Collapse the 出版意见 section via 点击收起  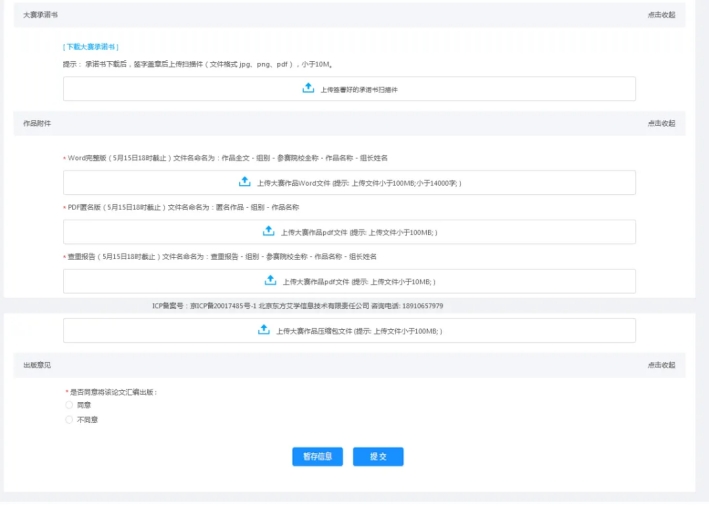660,366
